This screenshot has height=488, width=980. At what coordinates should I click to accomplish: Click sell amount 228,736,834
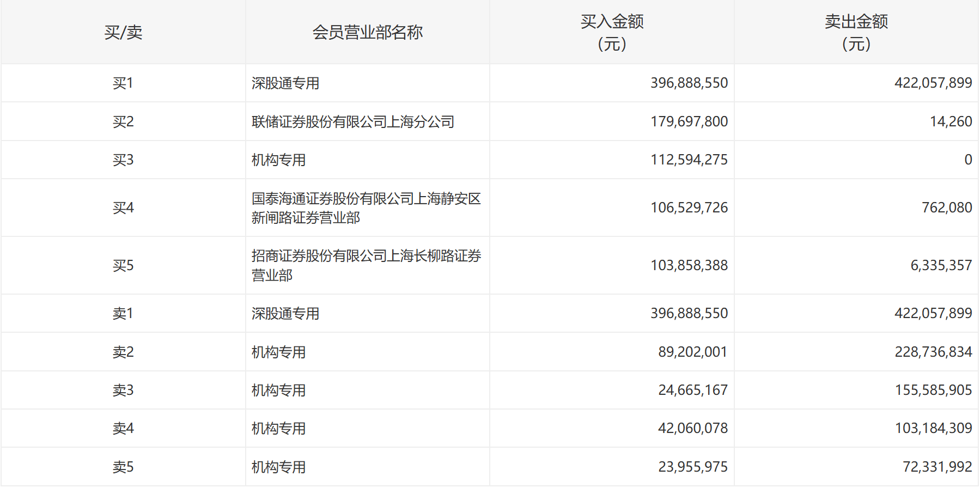coord(933,352)
